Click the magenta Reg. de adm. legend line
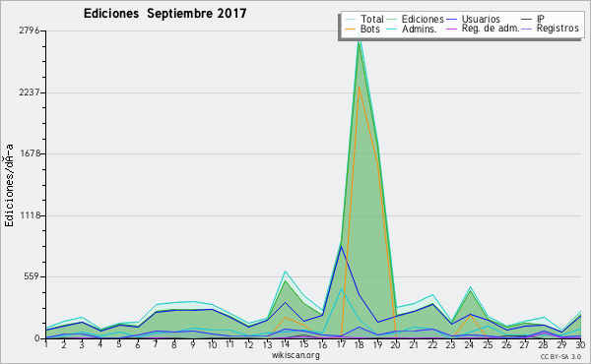The height and width of the screenshot is (364, 591). [451, 29]
